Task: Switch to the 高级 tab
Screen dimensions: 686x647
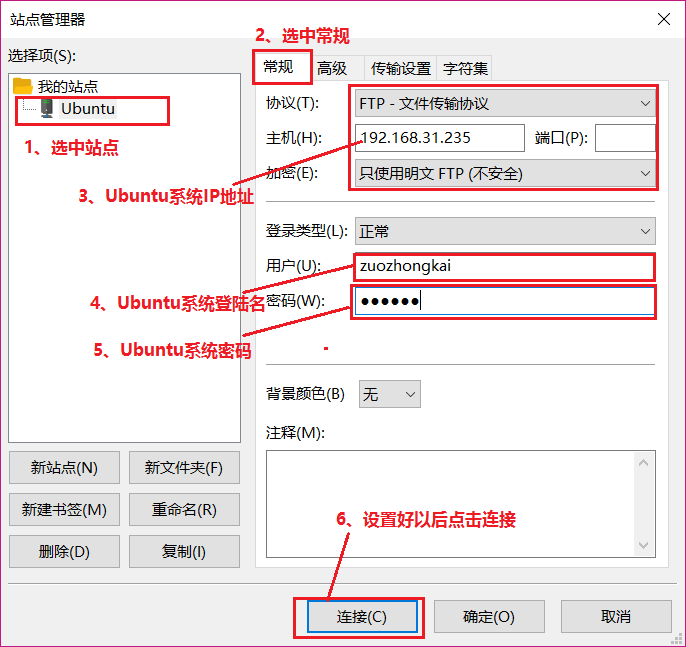Action: 332,68
